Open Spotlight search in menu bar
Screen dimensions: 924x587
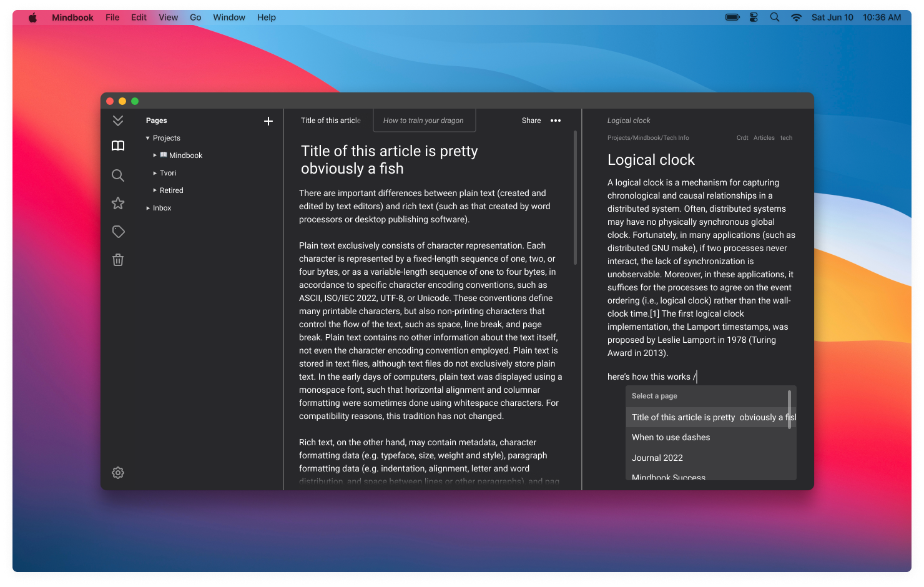point(775,17)
